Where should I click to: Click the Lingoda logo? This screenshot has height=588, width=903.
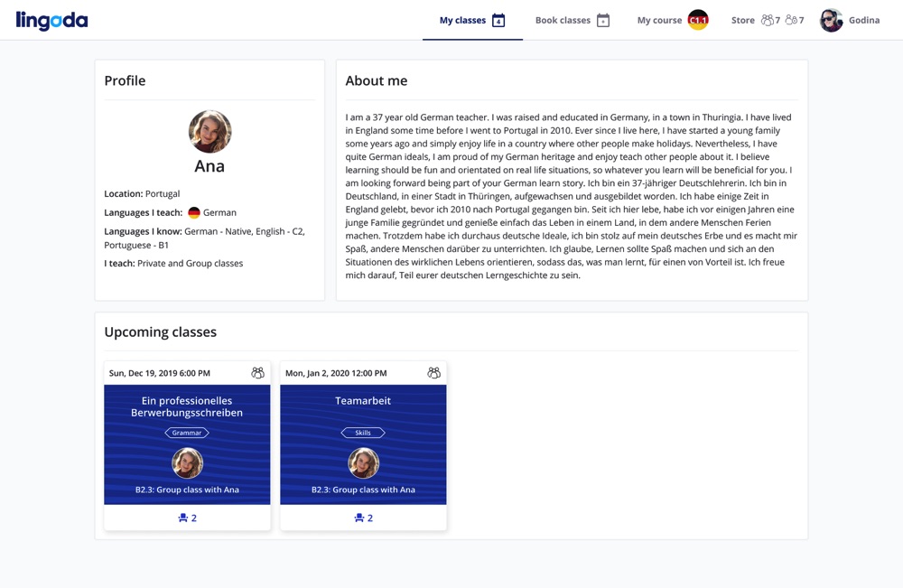coord(51,20)
